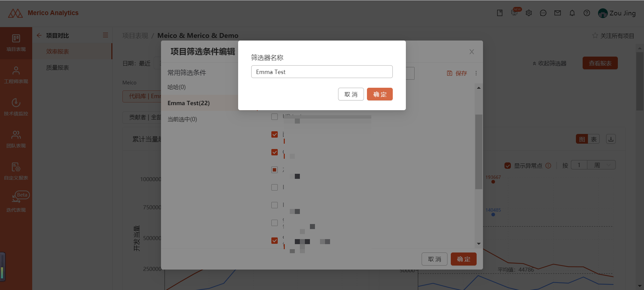Uncheck the second project list checkbox
The width and height of the screenshot is (644, 290).
tap(274, 134)
